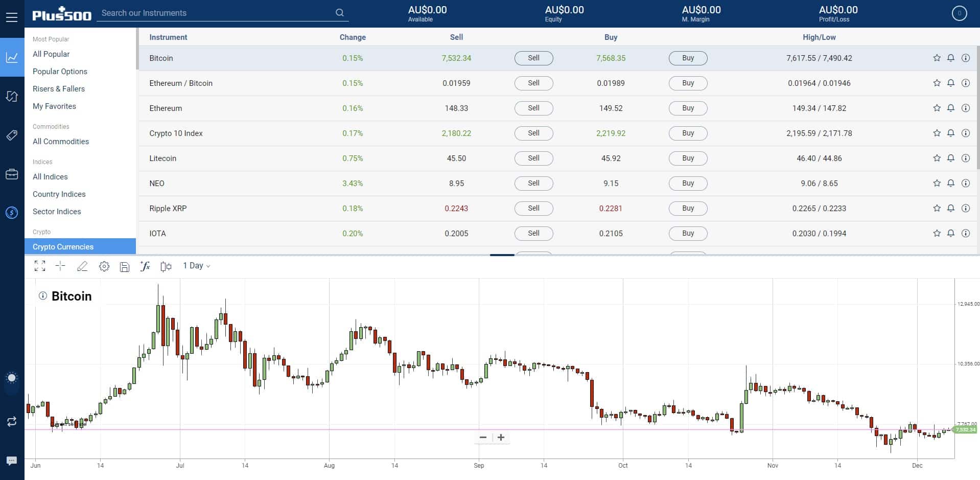Image resolution: width=980 pixels, height=480 pixels.
Task: Open the live chat bubble icon
Action: [x=12, y=461]
